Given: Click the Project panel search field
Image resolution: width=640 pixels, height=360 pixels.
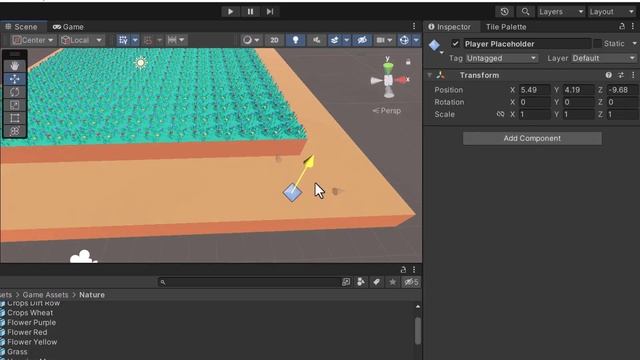Looking at the screenshot, I should tap(249, 282).
